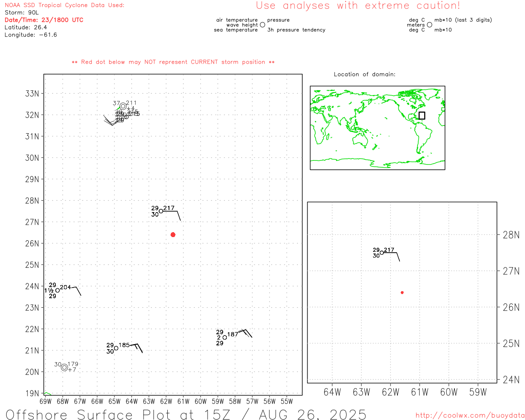This screenshot has width=525, height=420.
Task: Click the '59W' label on inset map
Action: (478, 392)
